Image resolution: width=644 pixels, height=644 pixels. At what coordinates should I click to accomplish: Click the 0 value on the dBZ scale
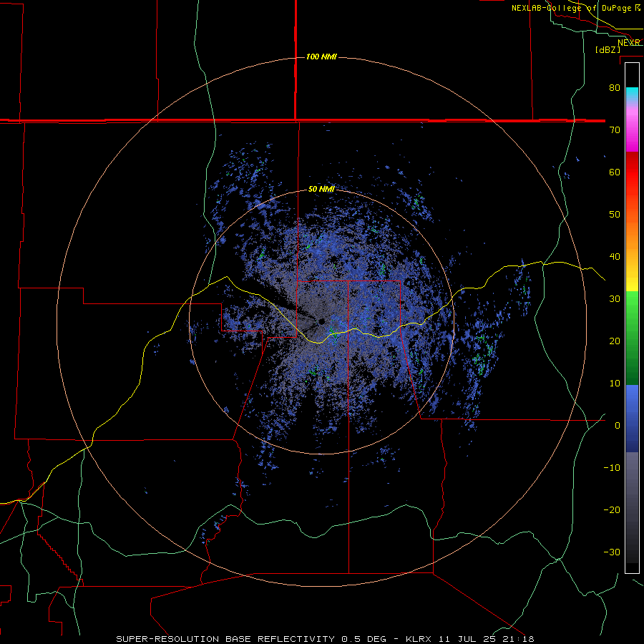618,426
